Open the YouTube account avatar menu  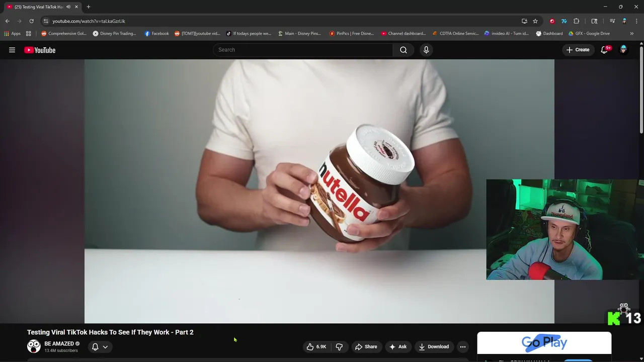623,50
